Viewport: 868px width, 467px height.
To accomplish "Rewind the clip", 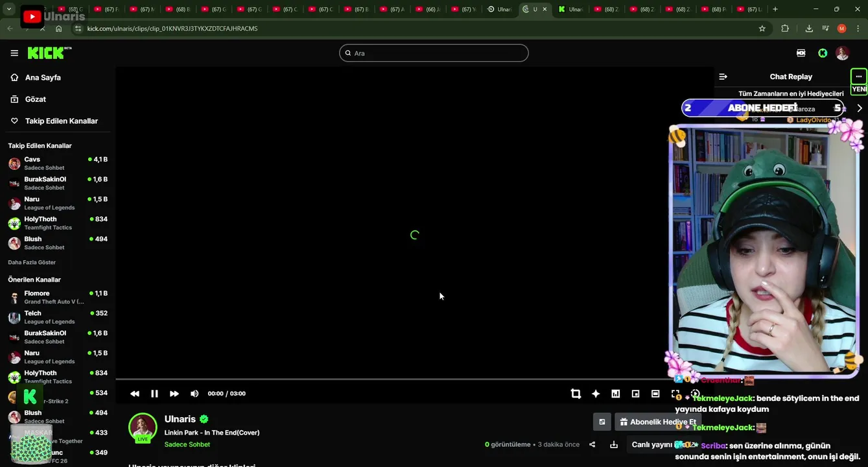I will 135,394.
